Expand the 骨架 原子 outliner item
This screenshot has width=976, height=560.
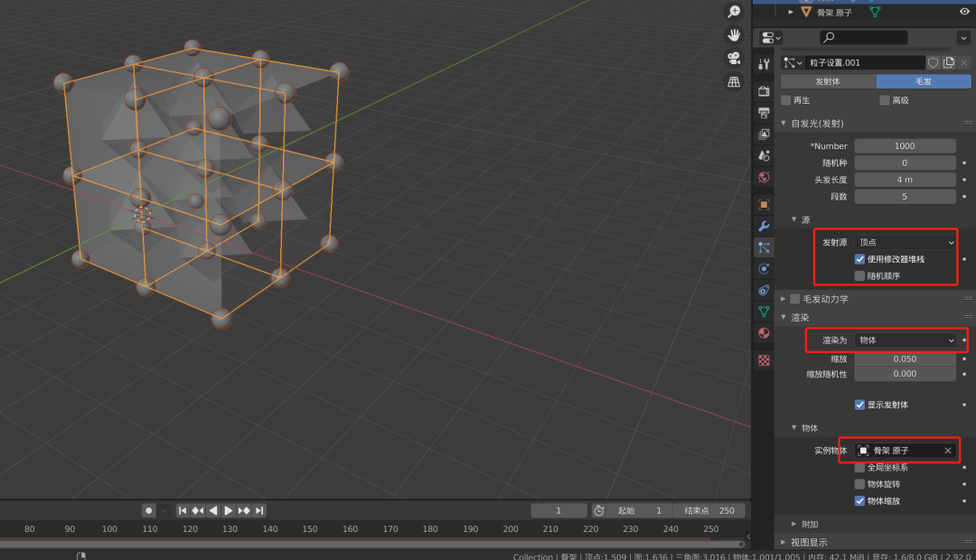point(791,12)
